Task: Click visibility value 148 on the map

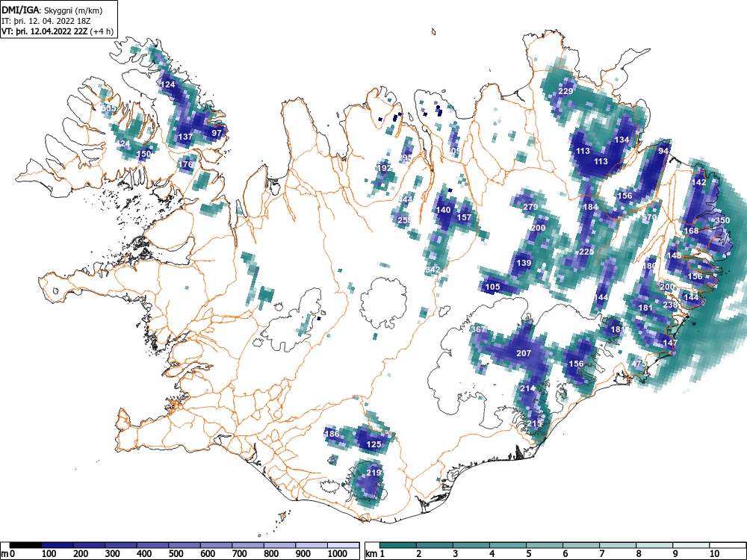Action: 674,255
